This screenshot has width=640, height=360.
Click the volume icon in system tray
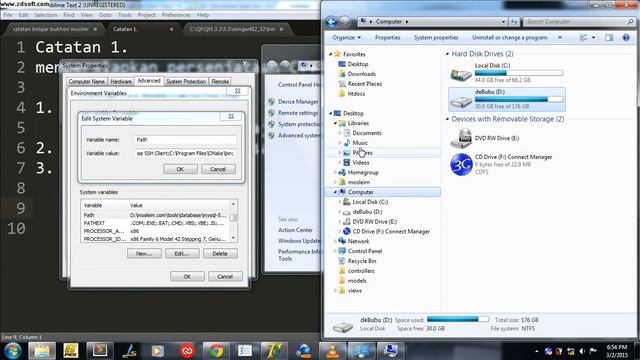tap(582, 351)
